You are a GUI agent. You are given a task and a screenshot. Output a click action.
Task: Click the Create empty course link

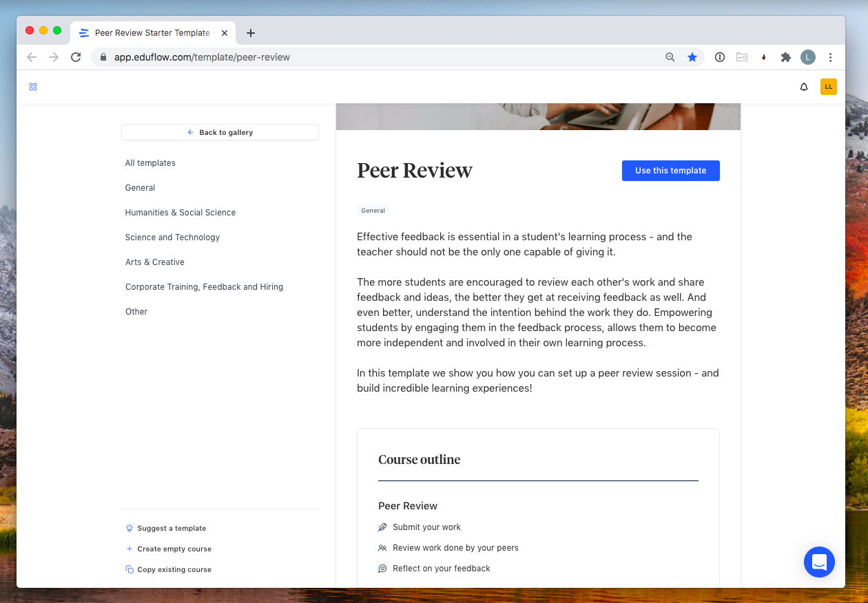pos(174,549)
